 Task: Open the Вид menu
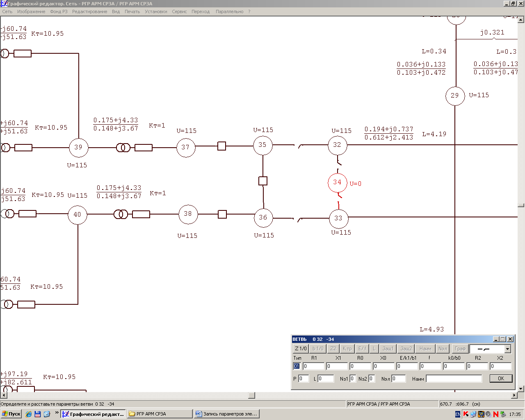116,11
